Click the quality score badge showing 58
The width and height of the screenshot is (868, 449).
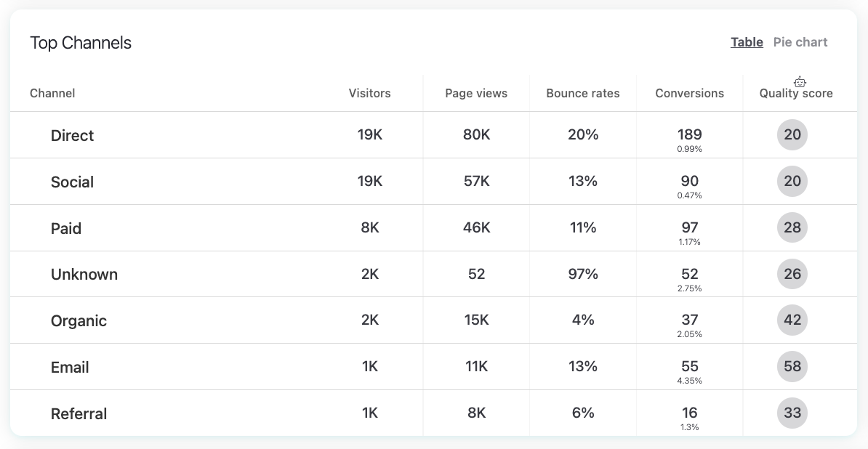[x=792, y=366]
